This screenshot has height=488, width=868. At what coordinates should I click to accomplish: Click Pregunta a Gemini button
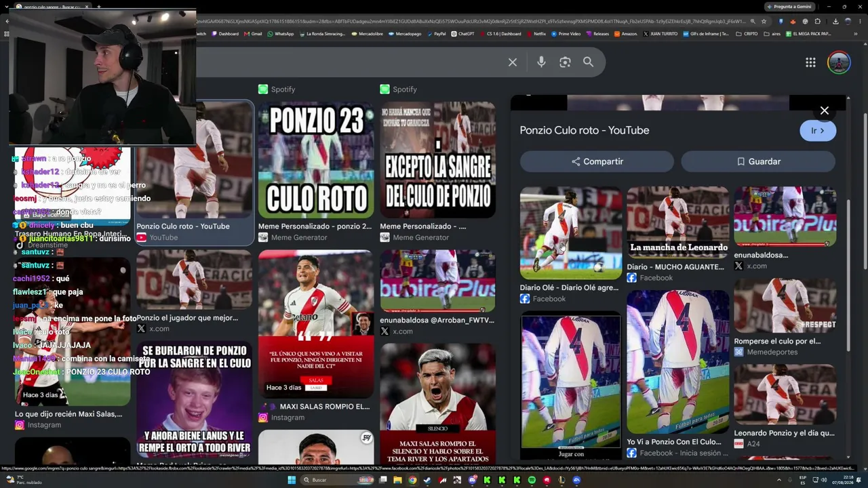tap(790, 7)
